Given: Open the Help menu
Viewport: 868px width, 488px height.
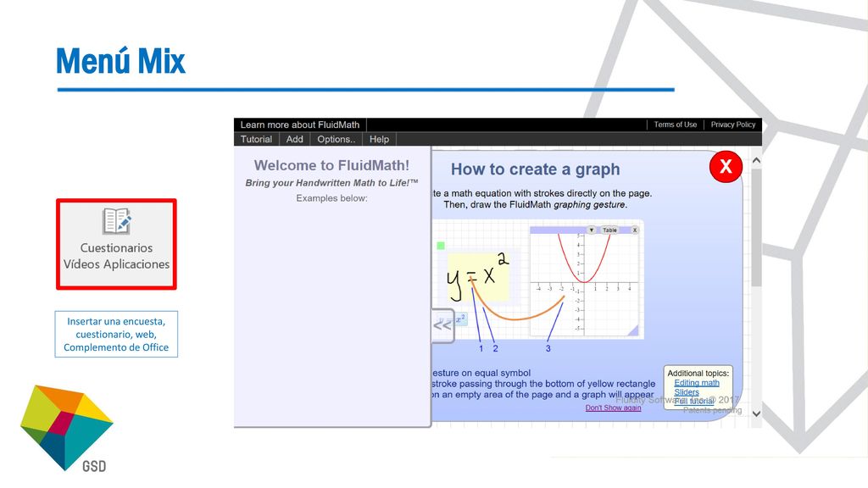Looking at the screenshot, I should (x=379, y=140).
